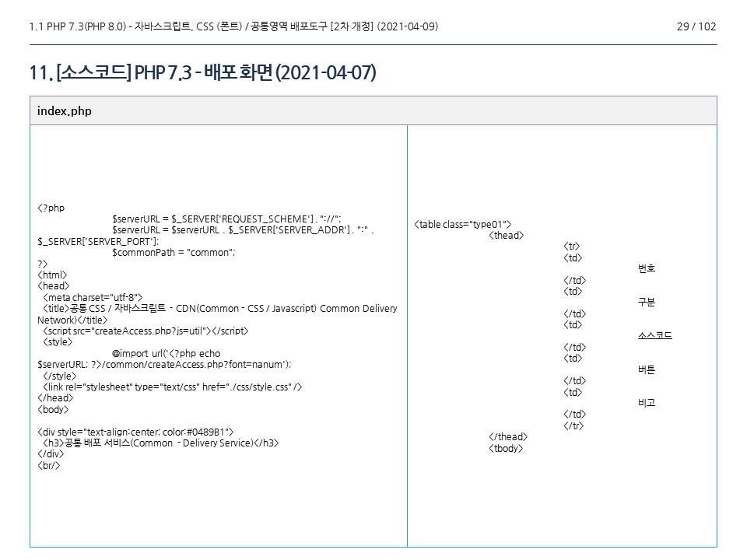The height and width of the screenshot is (560, 747).
Task: Click the '<meta charset="utf-8">' line
Action: [93, 297]
